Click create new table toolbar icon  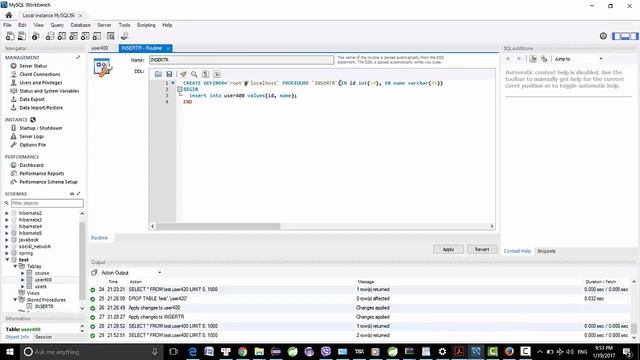(x=62, y=36)
